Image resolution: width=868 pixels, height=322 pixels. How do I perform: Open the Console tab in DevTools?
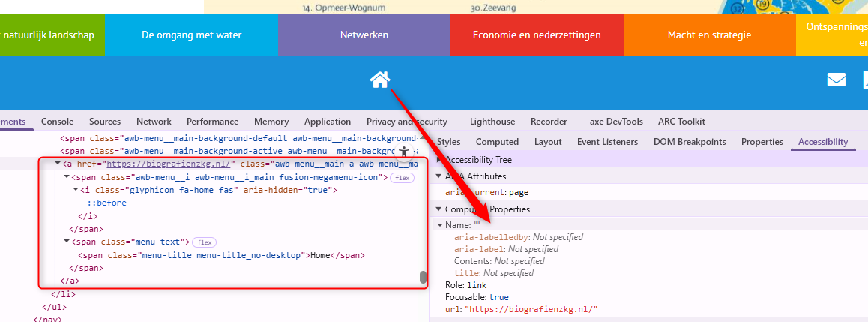(x=57, y=122)
